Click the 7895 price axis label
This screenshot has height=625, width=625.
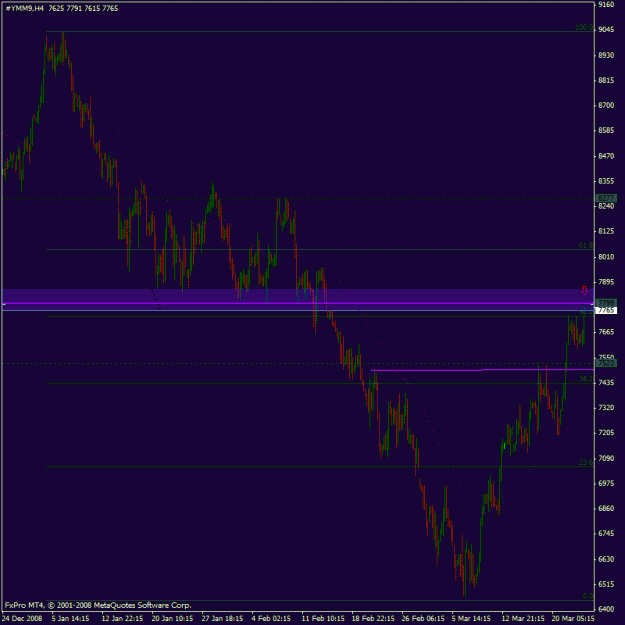[606, 282]
